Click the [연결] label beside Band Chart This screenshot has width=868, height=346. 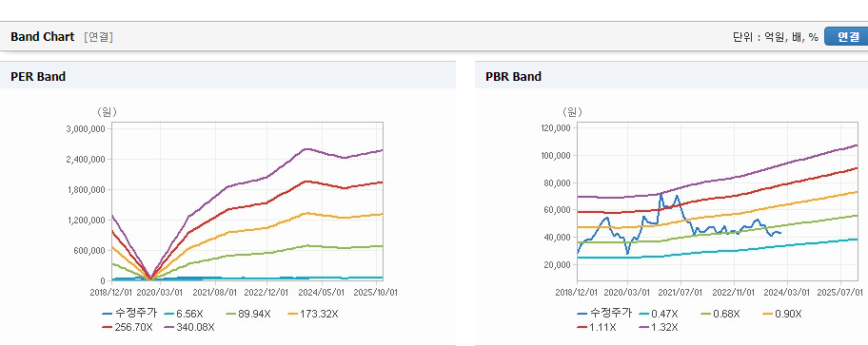98,37
